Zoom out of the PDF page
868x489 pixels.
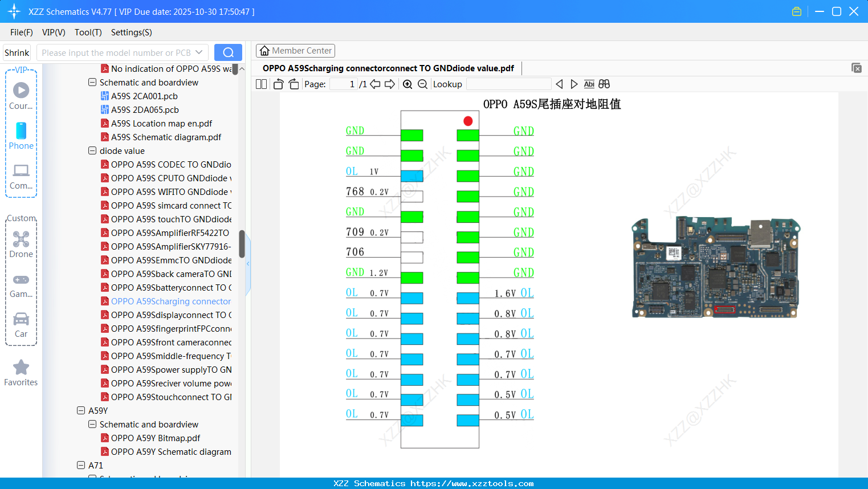(x=423, y=84)
